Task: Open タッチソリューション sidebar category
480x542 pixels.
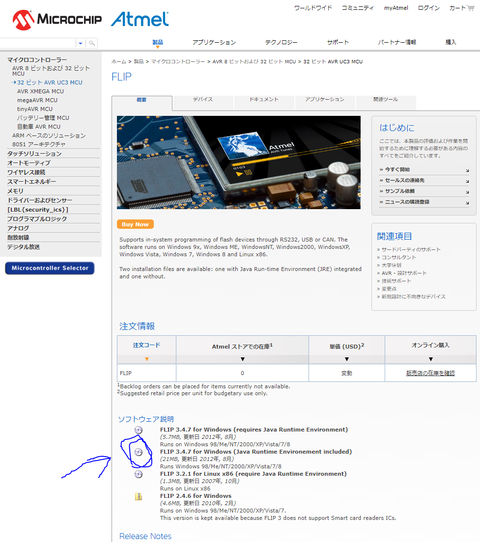Action: pyautogui.click(x=35, y=154)
